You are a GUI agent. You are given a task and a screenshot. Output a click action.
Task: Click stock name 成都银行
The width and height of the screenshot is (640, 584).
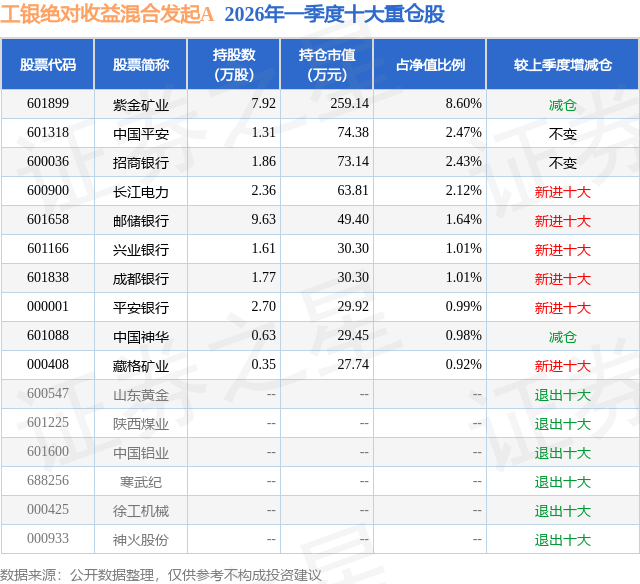click(141, 279)
